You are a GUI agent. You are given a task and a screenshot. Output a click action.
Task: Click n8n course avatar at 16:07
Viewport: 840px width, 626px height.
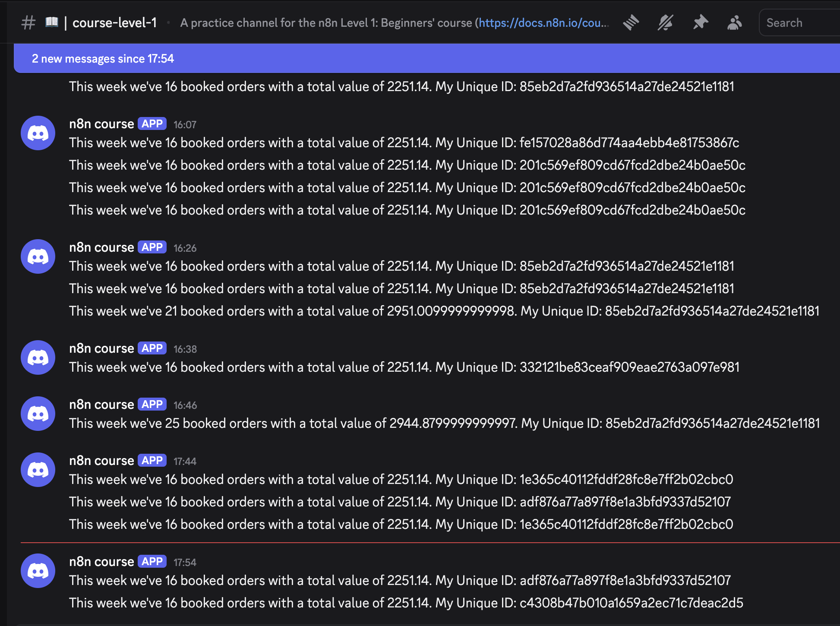tap(38, 133)
